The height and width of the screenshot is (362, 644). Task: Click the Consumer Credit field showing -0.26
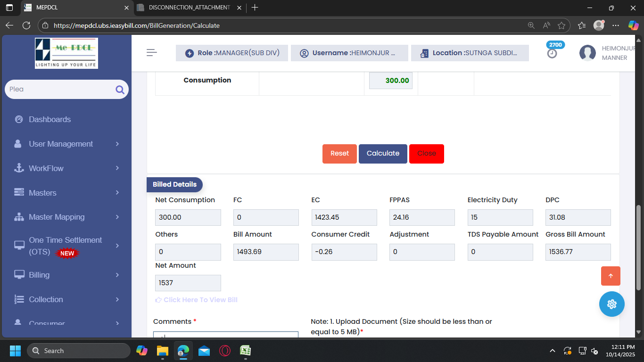click(344, 252)
